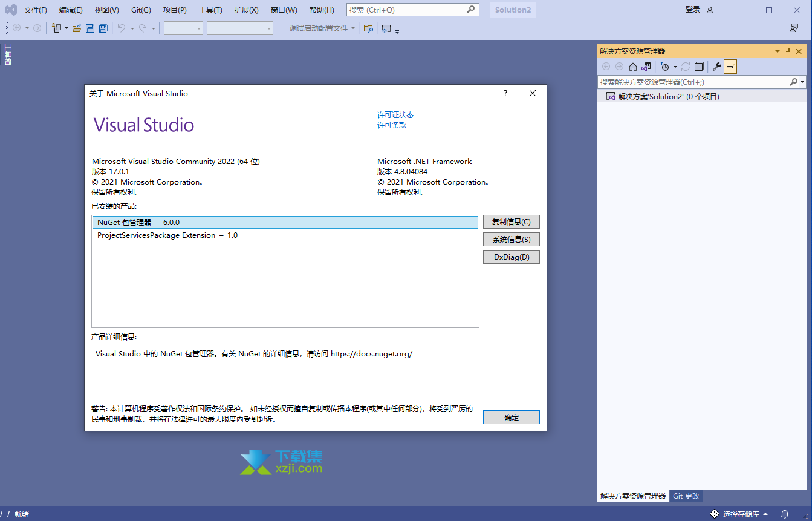Open the 视图(V) menu

point(107,10)
